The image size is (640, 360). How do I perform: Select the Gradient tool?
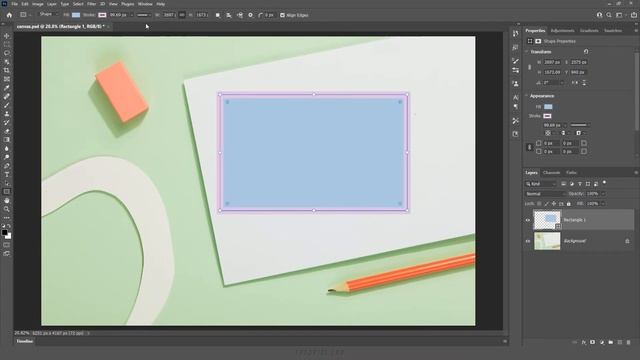click(x=7, y=140)
